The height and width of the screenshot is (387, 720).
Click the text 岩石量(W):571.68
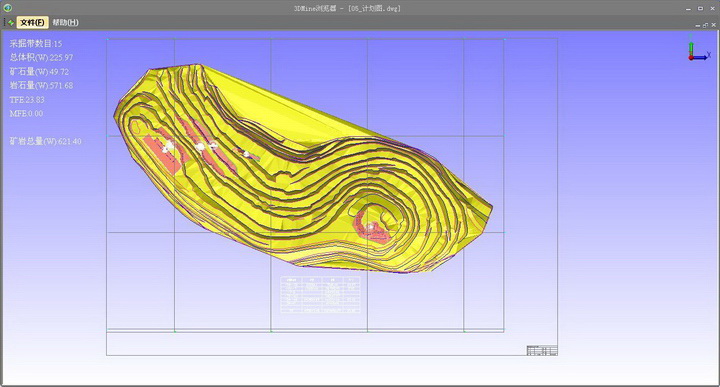[41, 85]
